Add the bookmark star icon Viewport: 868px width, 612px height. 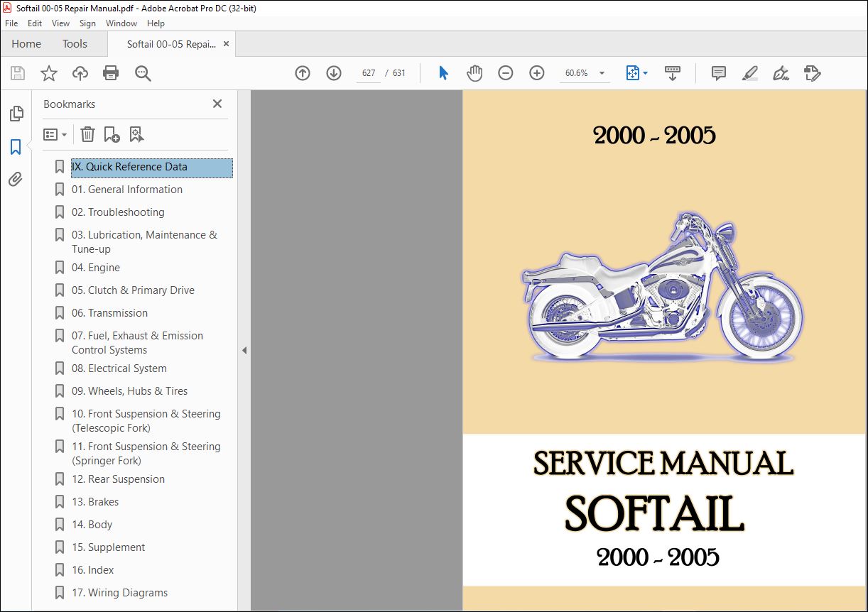[x=49, y=73]
